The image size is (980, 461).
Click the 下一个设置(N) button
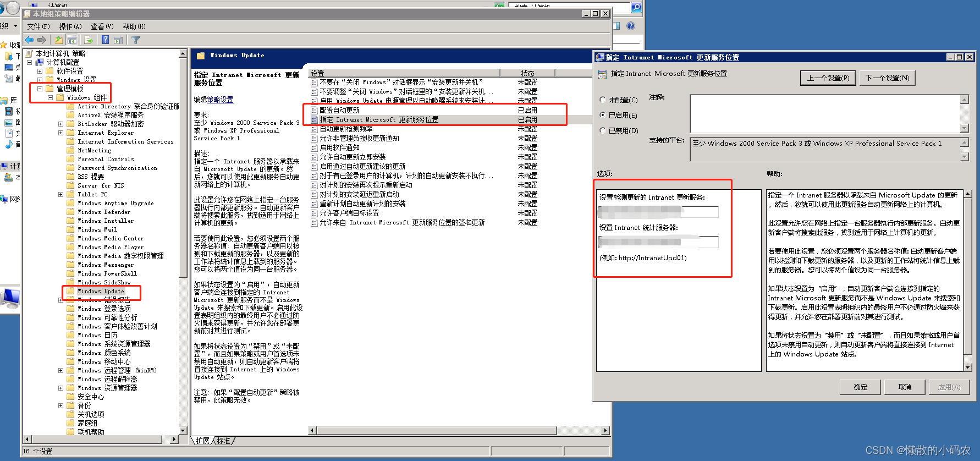click(887, 78)
